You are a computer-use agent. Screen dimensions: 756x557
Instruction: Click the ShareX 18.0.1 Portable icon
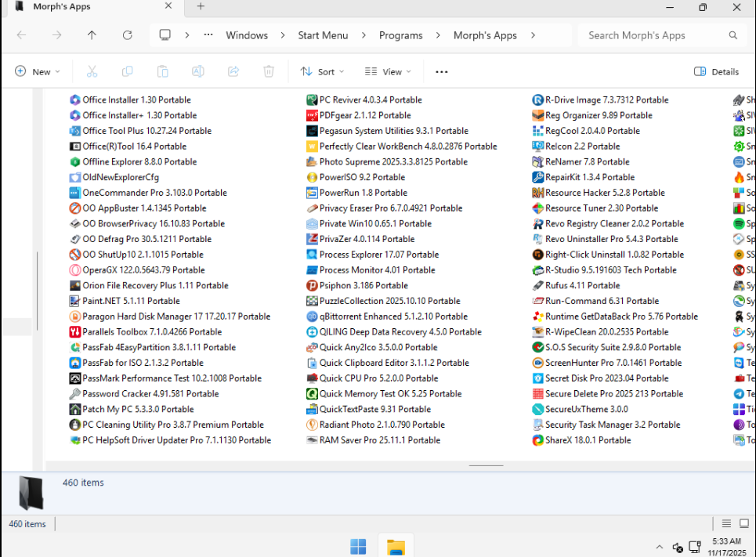[x=538, y=440]
